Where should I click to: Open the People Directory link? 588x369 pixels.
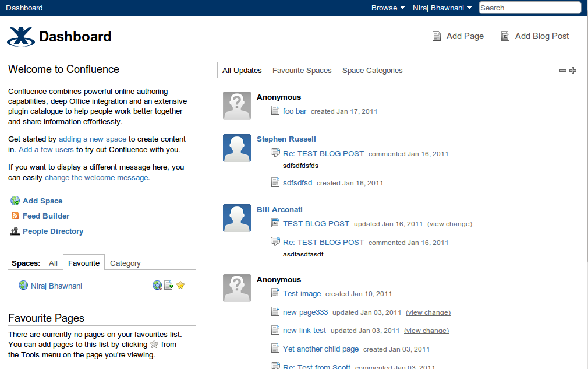pos(53,231)
